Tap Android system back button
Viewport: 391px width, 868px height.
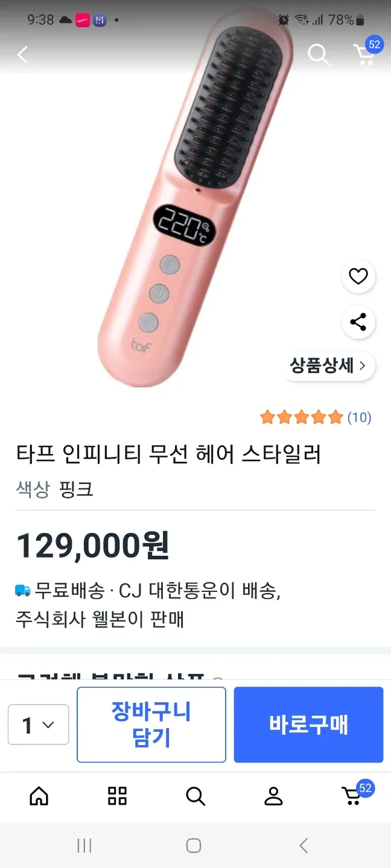[x=304, y=846]
